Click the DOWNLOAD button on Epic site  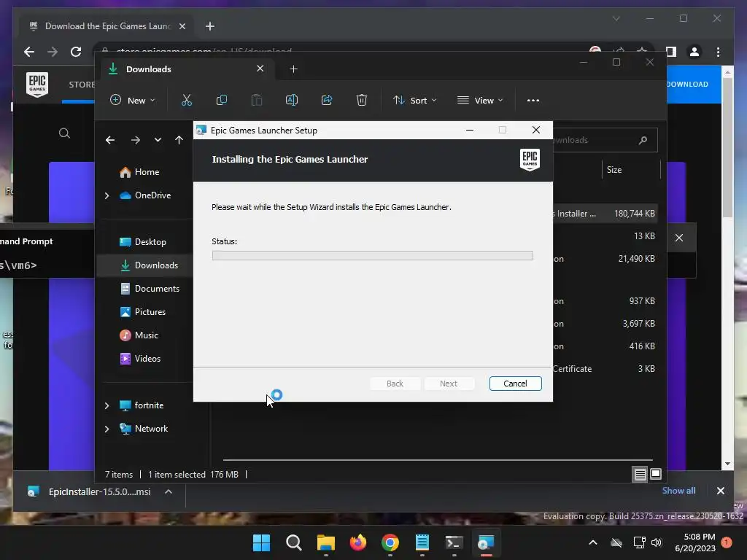tap(694, 85)
